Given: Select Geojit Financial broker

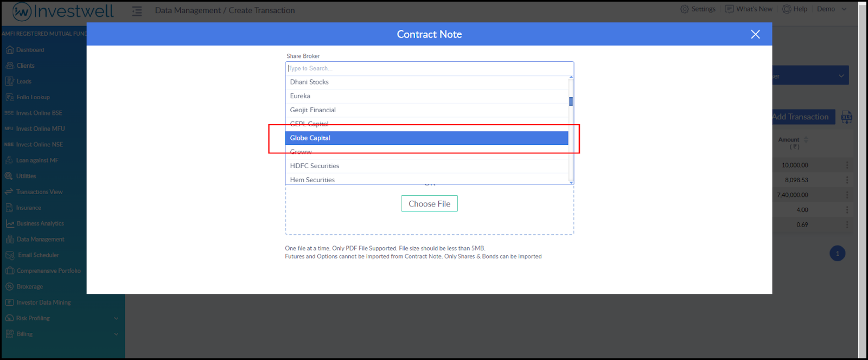Looking at the screenshot, I should coord(426,110).
